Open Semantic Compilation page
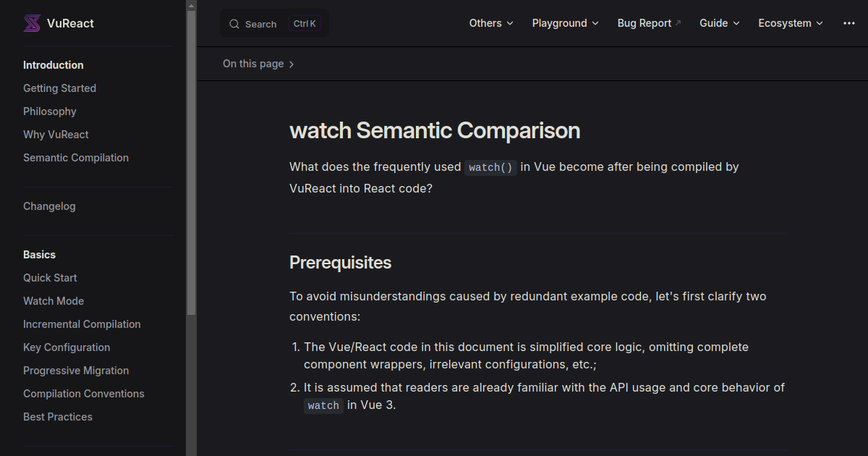Viewport: 868px width, 456px height. coord(76,158)
